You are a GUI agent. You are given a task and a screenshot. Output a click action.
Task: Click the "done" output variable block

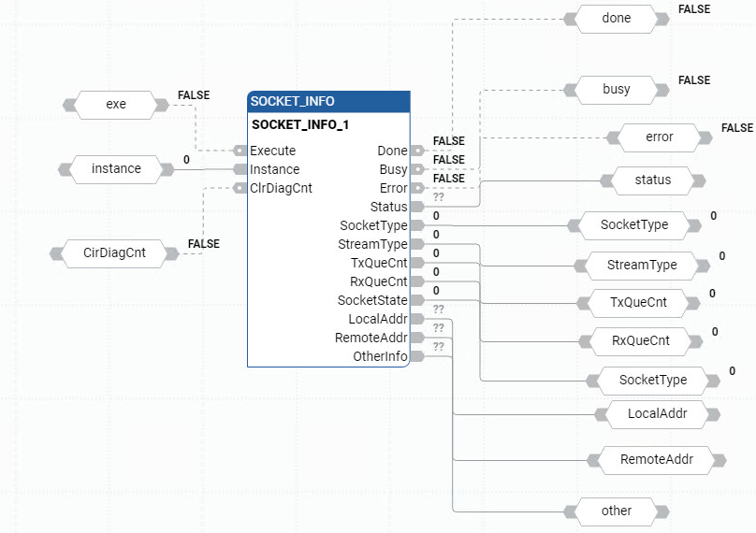coord(616,18)
